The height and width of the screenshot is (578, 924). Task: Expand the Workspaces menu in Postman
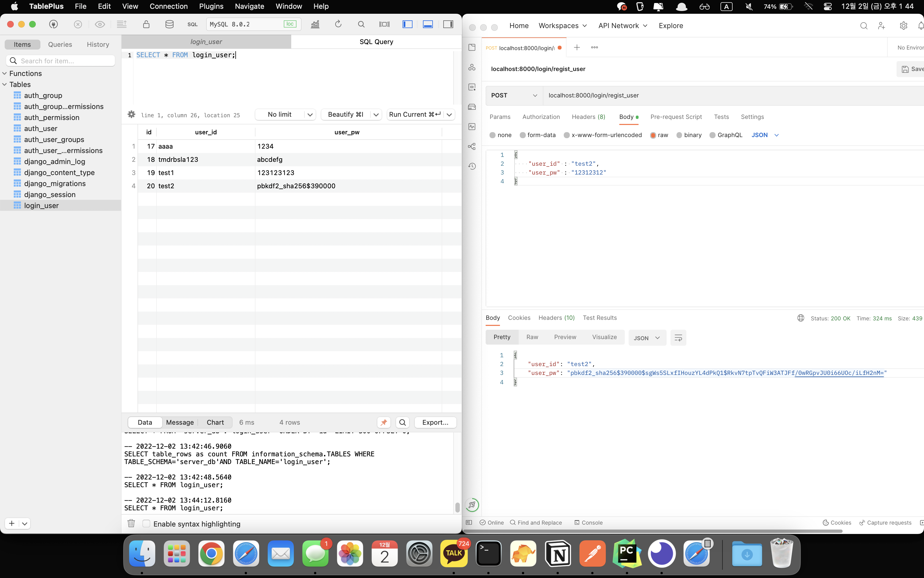(562, 26)
